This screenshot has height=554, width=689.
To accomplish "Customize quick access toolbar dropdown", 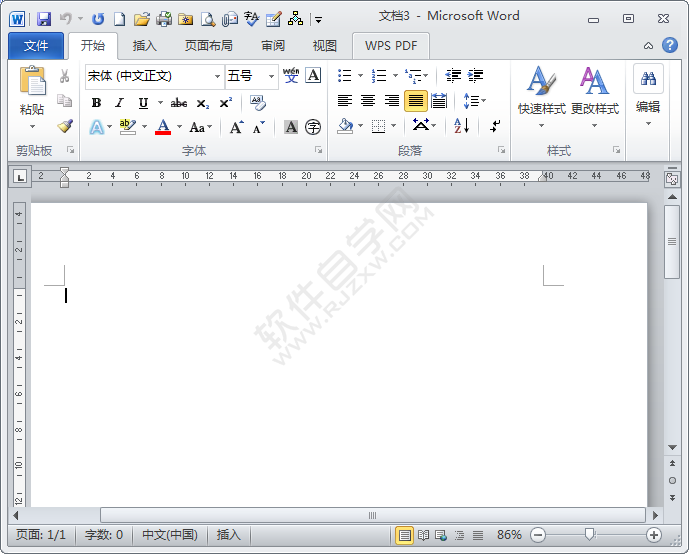I will pyautogui.click(x=319, y=20).
